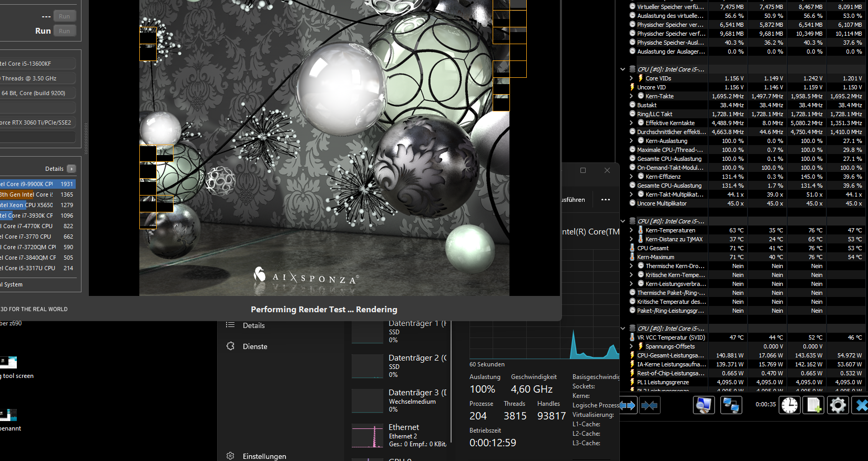
Task: Expand the Spannungs-Offsets row
Action: point(631,346)
